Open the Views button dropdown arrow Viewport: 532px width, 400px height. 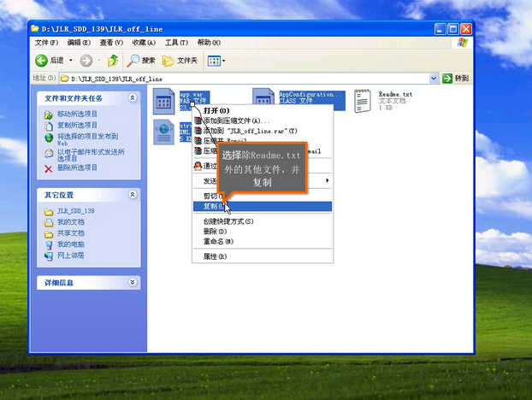223,61
